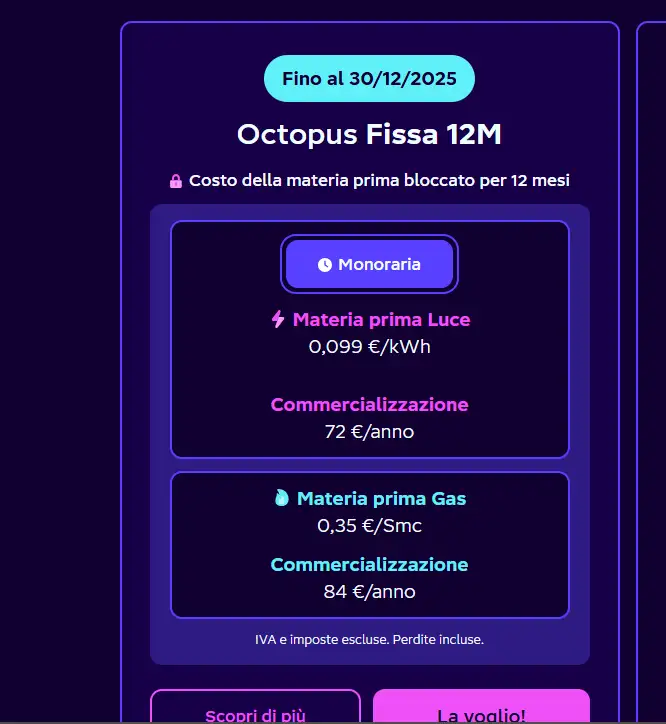
Task: Click the 12-month locked cost text
Action: [x=379, y=181]
